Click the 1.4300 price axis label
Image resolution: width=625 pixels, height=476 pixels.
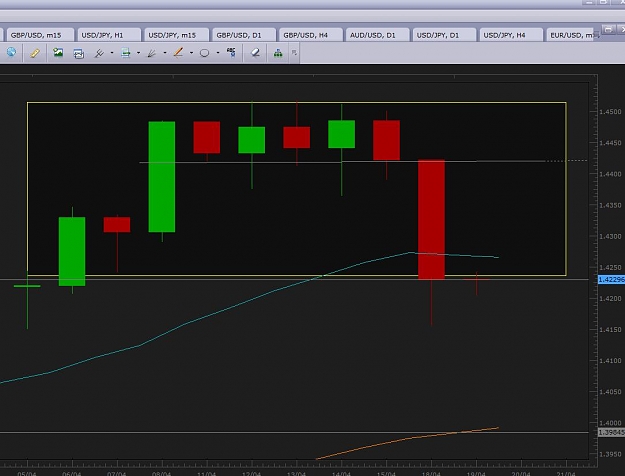[610, 236]
